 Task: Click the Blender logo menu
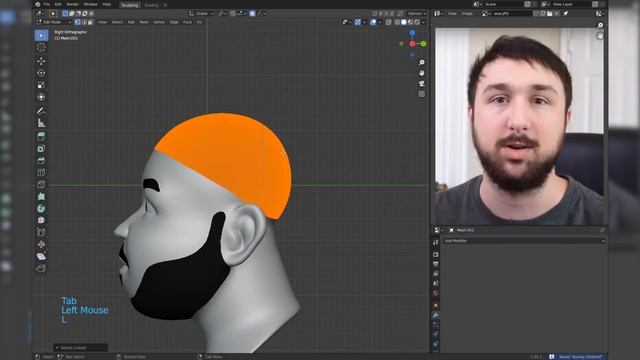click(38, 4)
